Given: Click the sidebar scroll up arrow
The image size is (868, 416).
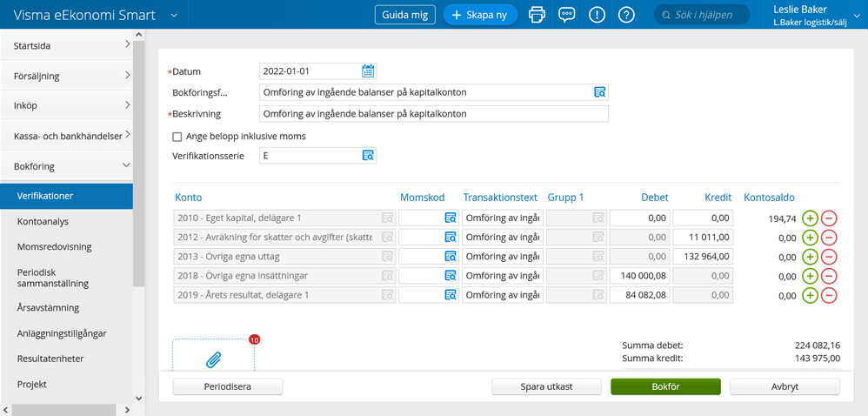Looking at the screenshot, I should (x=138, y=35).
